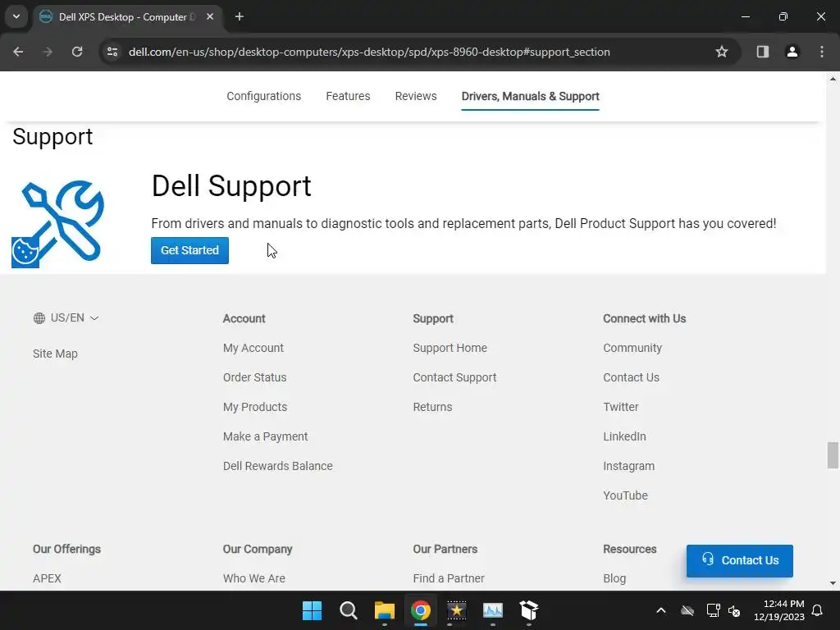The height and width of the screenshot is (630, 840).
Task: Click Contact Us under Connect with Us
Action: (x=631, y=377)
